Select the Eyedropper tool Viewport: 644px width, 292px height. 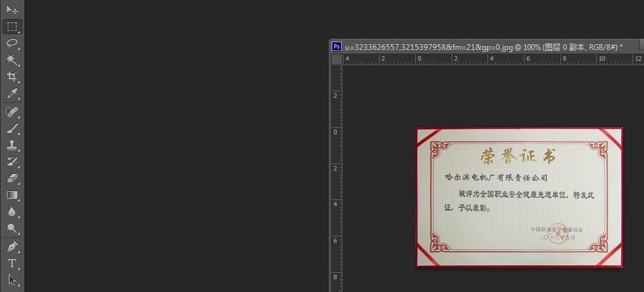tap(12, 93)
